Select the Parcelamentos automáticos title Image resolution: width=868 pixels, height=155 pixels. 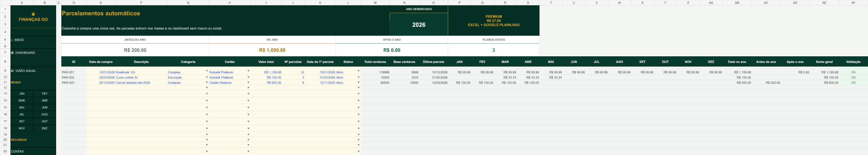click(x=101, y=13)
